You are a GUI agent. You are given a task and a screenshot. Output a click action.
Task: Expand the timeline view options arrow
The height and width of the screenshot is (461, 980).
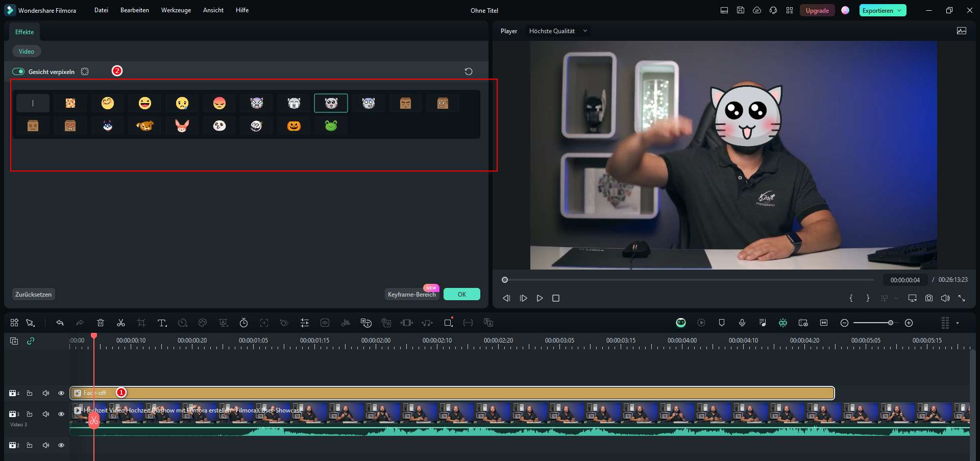coord(958,323)
